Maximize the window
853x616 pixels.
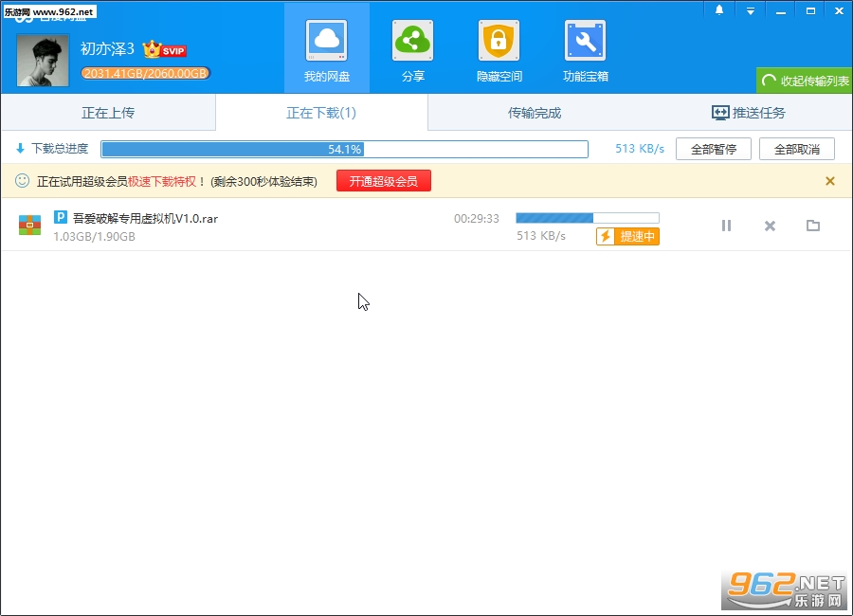tap(810, 10)
